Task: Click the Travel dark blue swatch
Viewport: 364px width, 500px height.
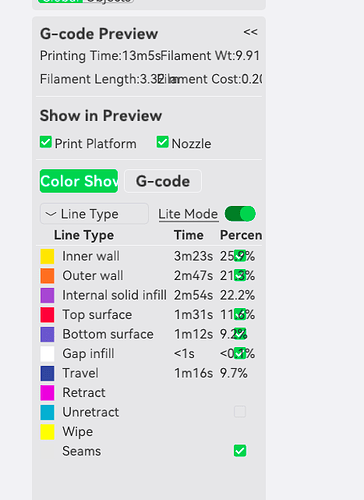Action: pyautogui.click(x=47, y=373)
